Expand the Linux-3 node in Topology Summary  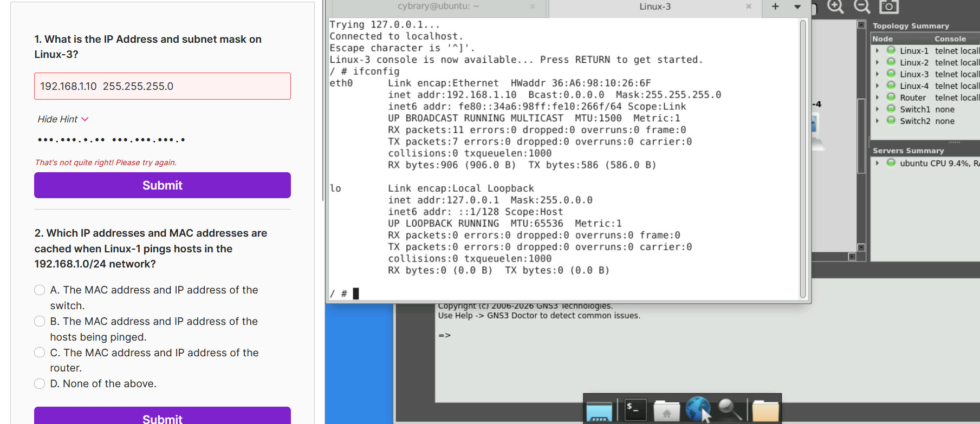(877, 74)
